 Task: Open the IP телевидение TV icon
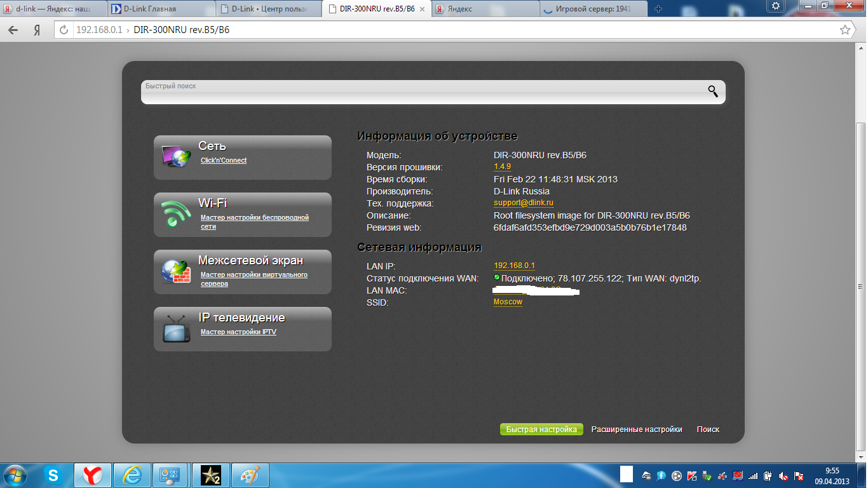[176, 329]
